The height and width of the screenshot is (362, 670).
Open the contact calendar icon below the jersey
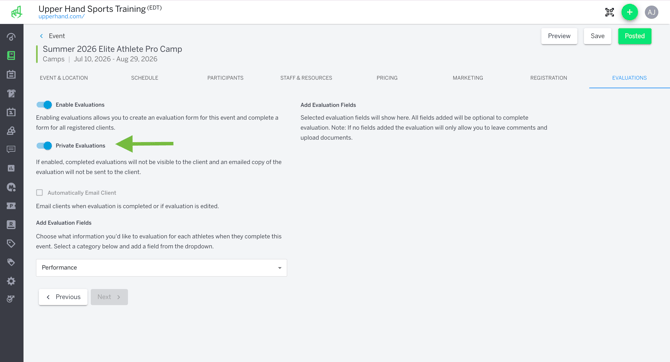pyautogui.click(x=11, y=112)
